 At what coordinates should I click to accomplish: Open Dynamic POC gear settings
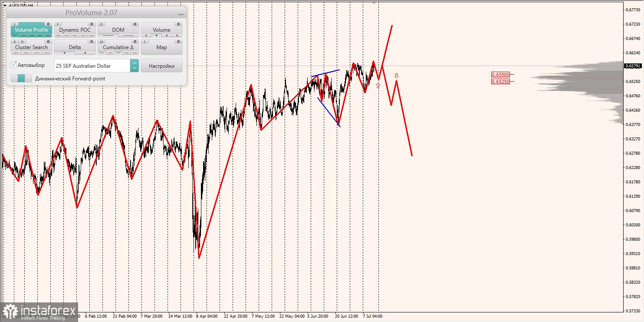[92, 24]
